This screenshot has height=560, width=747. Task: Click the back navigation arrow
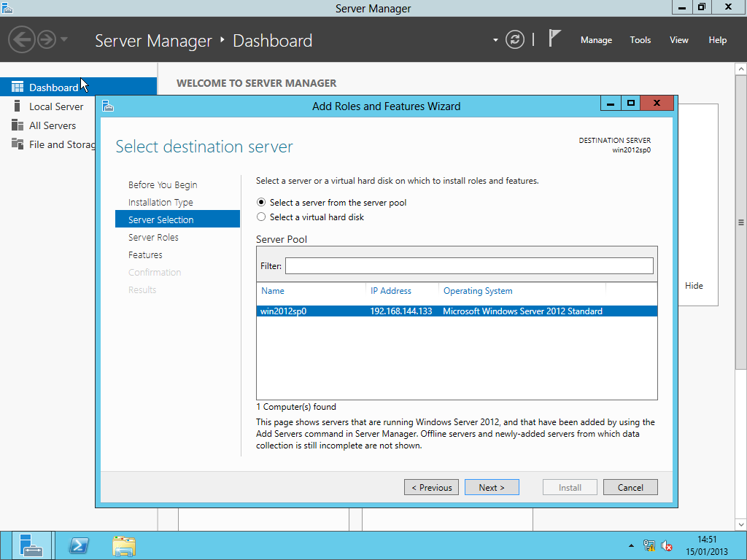21,39
